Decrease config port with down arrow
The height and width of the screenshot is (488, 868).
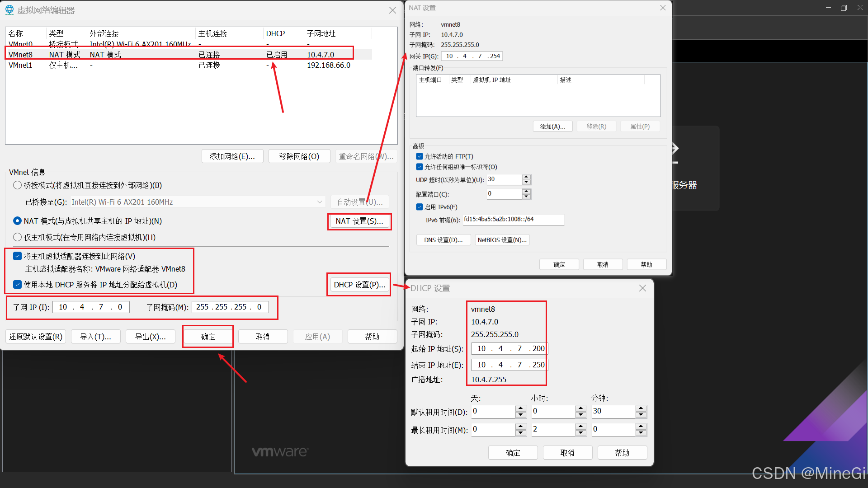coord(526,197)
